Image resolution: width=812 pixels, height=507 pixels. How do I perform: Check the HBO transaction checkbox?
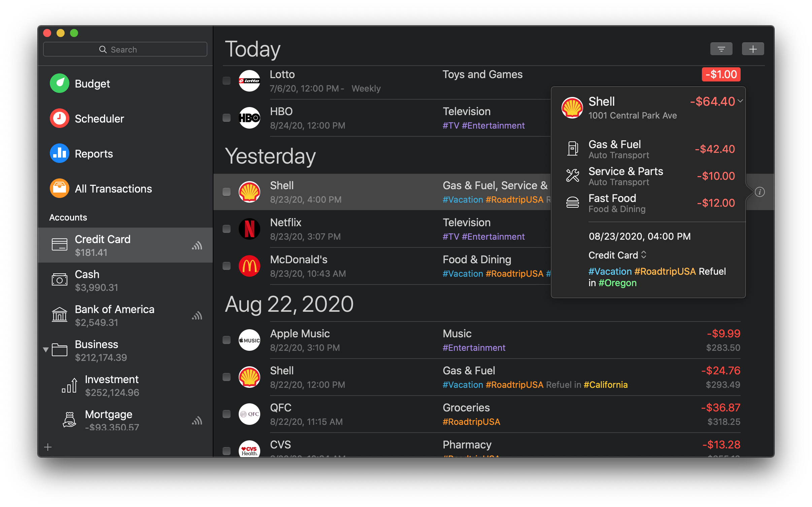[227, 118]
